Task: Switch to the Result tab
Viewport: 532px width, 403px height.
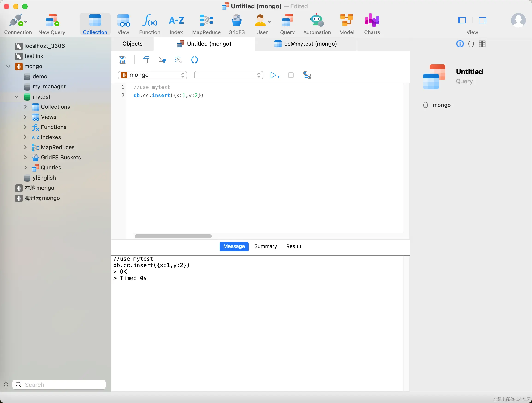Action: click(x=293, y=246)
